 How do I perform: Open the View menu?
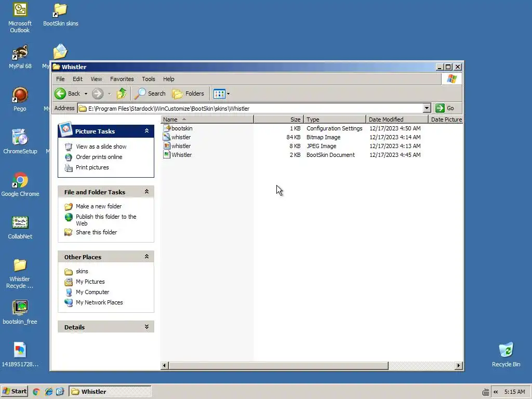(x=96, y=79)
